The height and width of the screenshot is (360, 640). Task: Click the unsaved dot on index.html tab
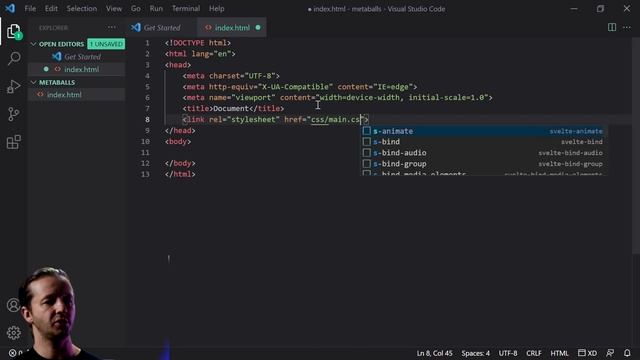(258, 27)
